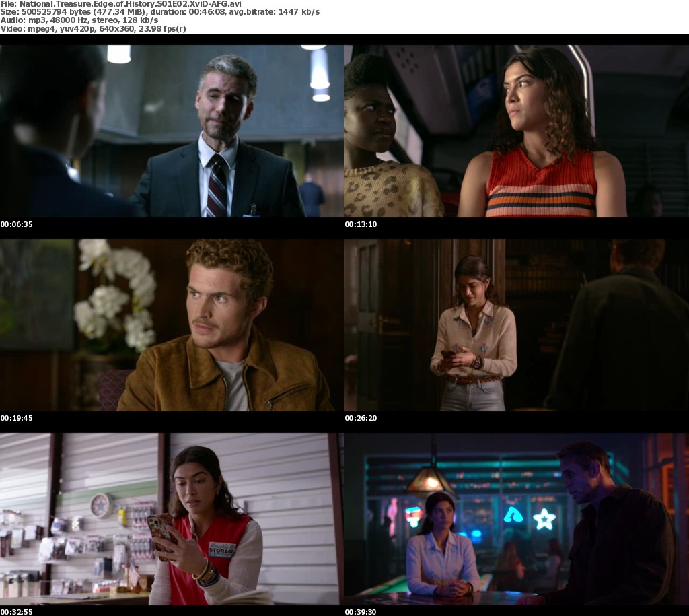The image size is (689, 616).
Task: Click the 00:32:55 timestamp label
Action: click(x=17, y=612)
